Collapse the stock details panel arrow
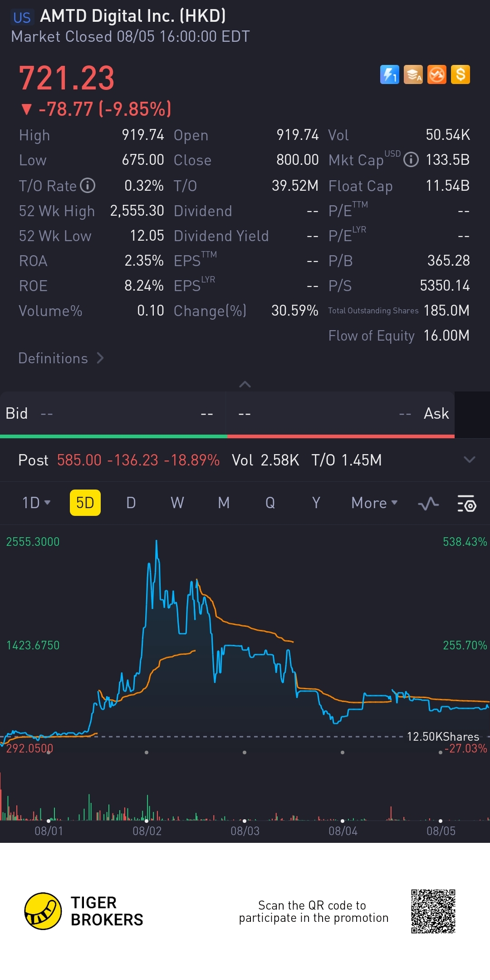The height and width of the screenshot is (980, 490). pos(245,384)
